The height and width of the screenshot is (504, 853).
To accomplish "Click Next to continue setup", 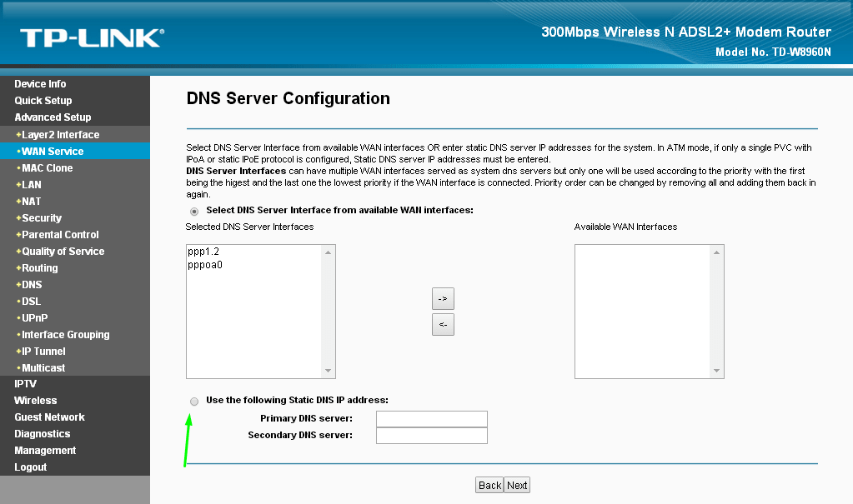I will click(x=517, y=486).
